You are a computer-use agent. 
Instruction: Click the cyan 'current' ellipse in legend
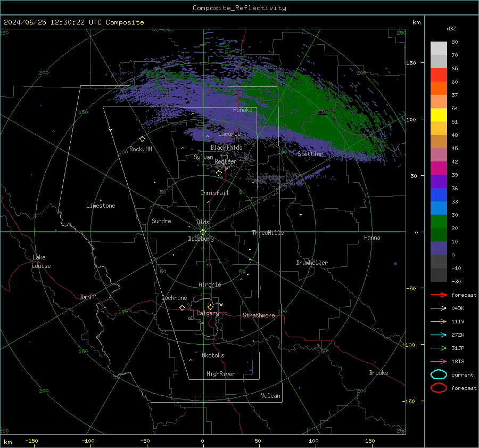(439, 374)
